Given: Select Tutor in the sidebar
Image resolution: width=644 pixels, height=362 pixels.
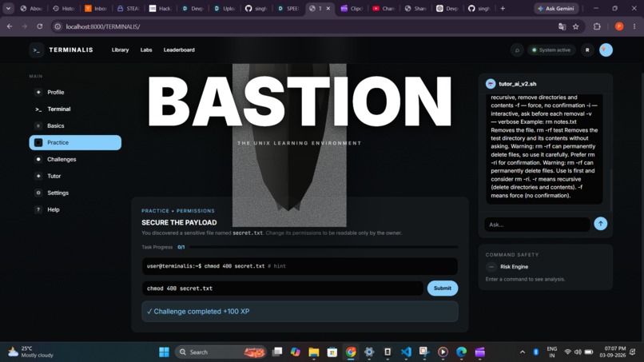Looking at the screenshot, I should [x=75, y=176].
